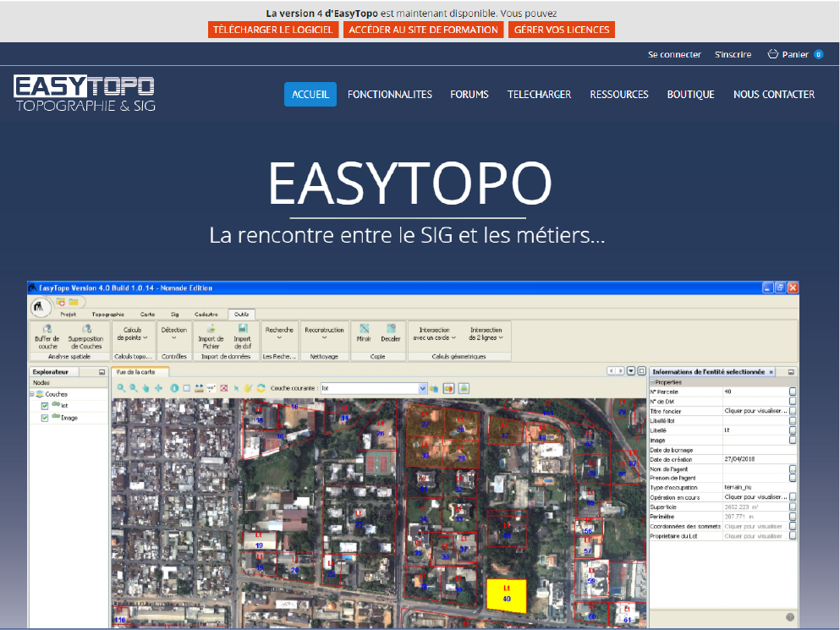Click the yellow highlighted parcel 40

507,594
